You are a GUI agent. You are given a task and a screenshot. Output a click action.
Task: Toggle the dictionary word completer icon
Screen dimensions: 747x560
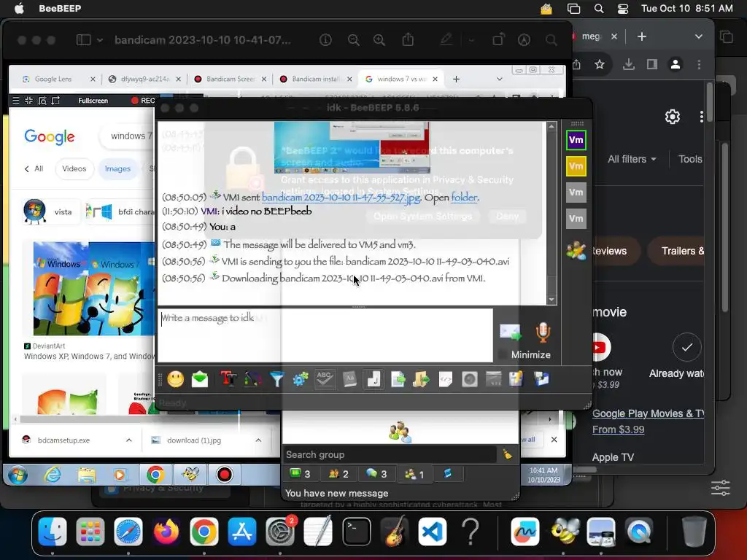[x=349, y=379]
